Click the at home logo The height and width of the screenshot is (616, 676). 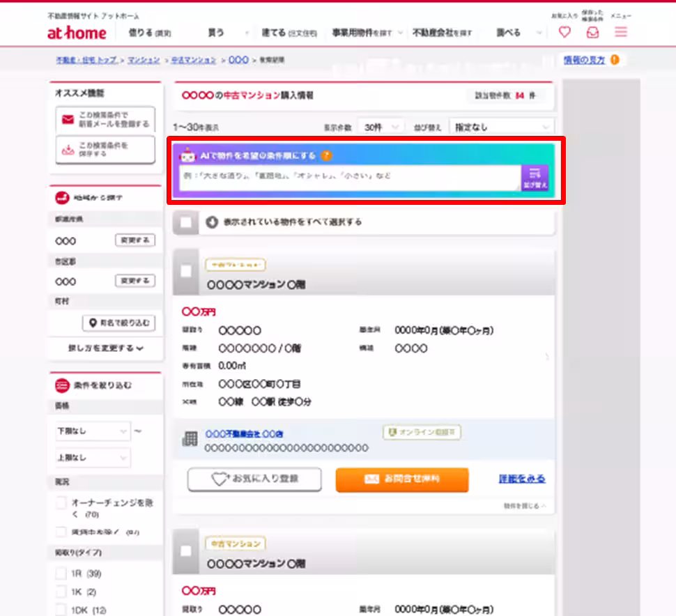coord(77,33)
